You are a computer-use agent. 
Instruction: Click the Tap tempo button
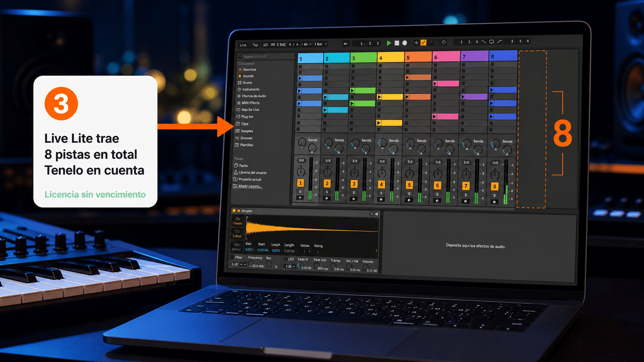(x=255, y=45)
